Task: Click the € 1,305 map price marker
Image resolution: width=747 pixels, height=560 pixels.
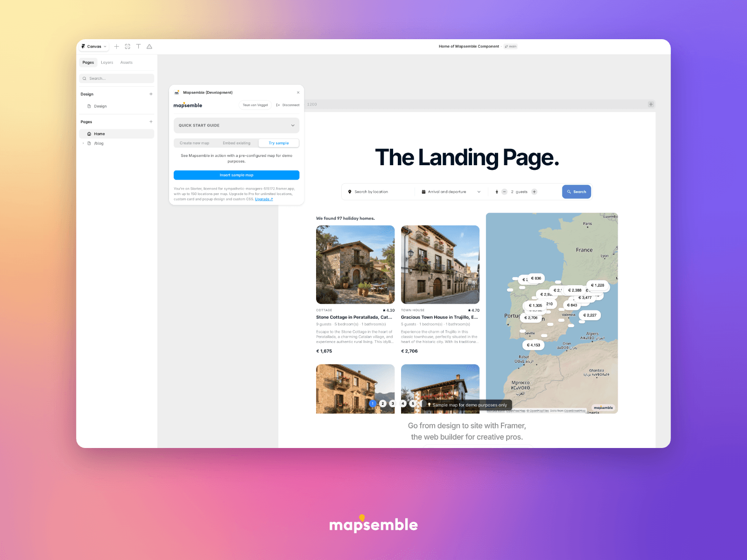Action: [536, 306]
